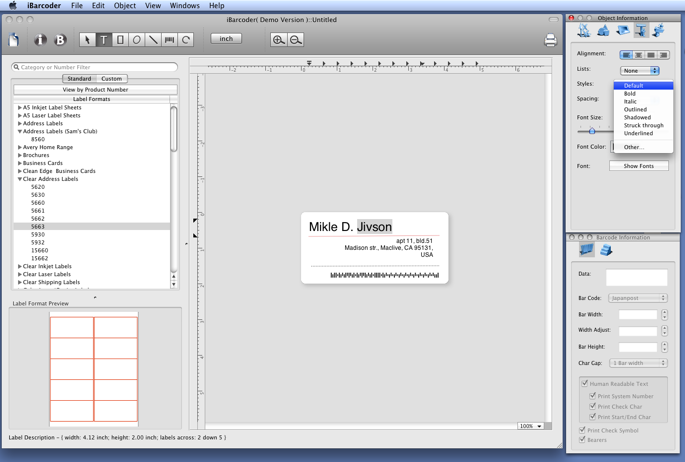Click the zoom in magnifier icon
685x462 pixels.
(279, 40)
